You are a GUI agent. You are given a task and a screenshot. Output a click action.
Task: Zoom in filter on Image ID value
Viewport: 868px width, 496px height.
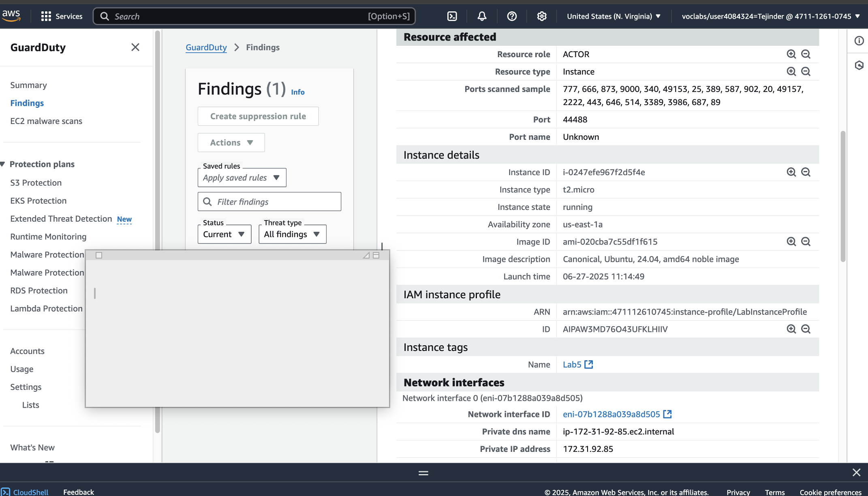[x=791, y=242]
